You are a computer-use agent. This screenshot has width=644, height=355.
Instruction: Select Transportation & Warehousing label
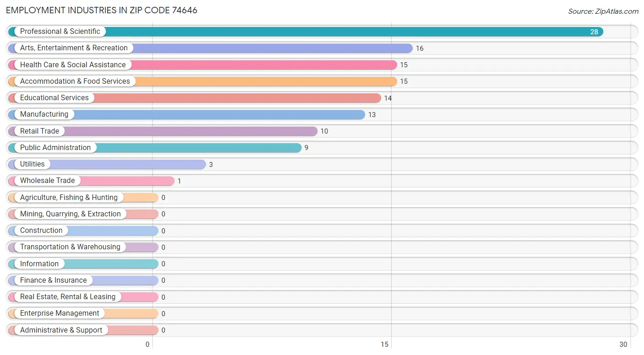point(70,247)
